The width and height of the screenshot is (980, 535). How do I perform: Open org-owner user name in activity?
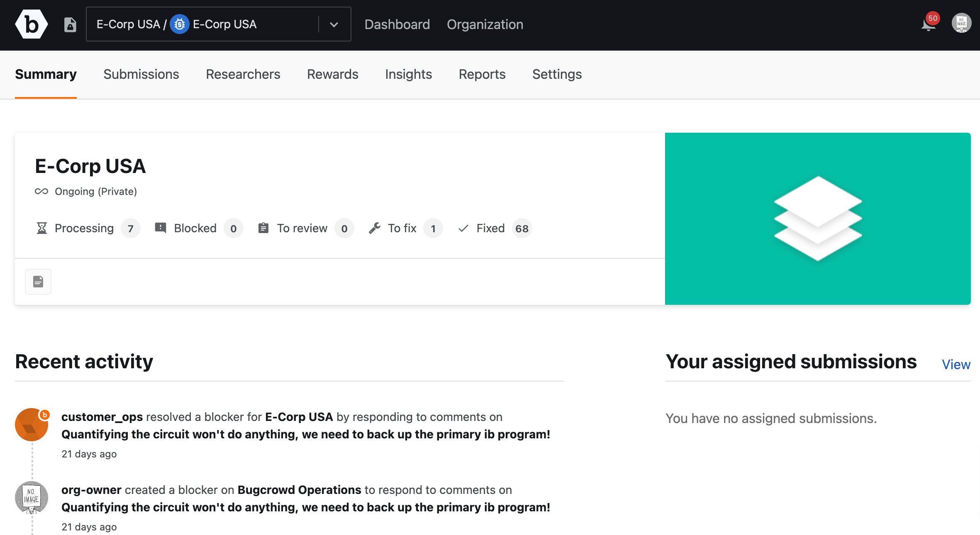pos(91,490)
